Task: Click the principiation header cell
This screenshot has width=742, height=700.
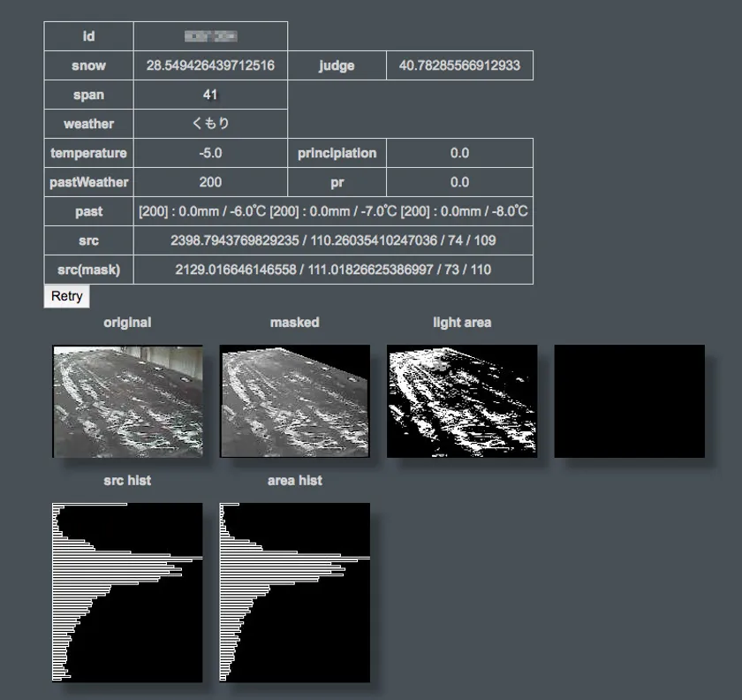Action: (337, 153)
